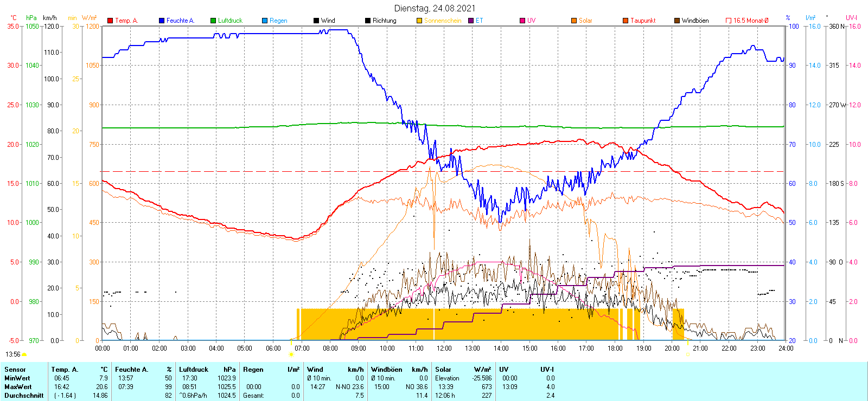Click the orange W/m² axis unit label at the top

90,18
